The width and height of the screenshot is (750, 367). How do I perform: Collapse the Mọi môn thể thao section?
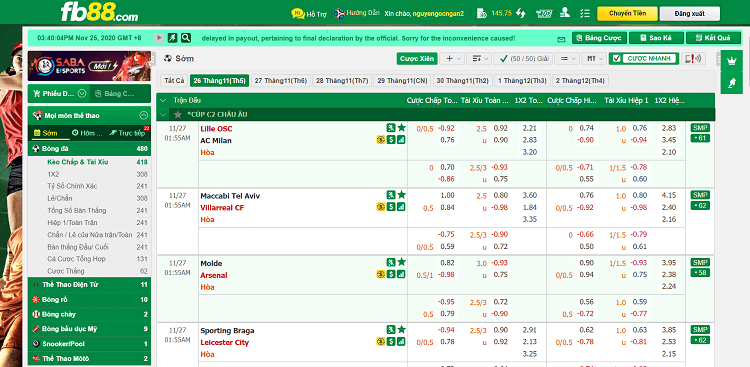[x=143, y=115]
